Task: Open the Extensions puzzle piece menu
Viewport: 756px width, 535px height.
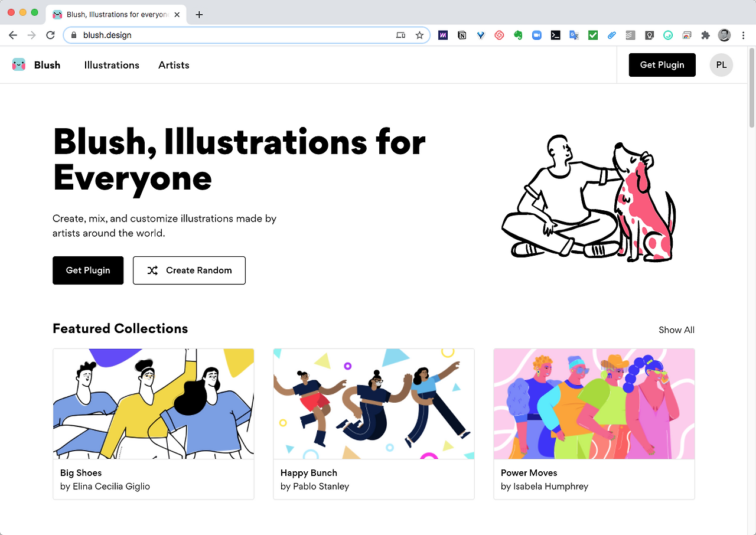Action: (705, 35)
